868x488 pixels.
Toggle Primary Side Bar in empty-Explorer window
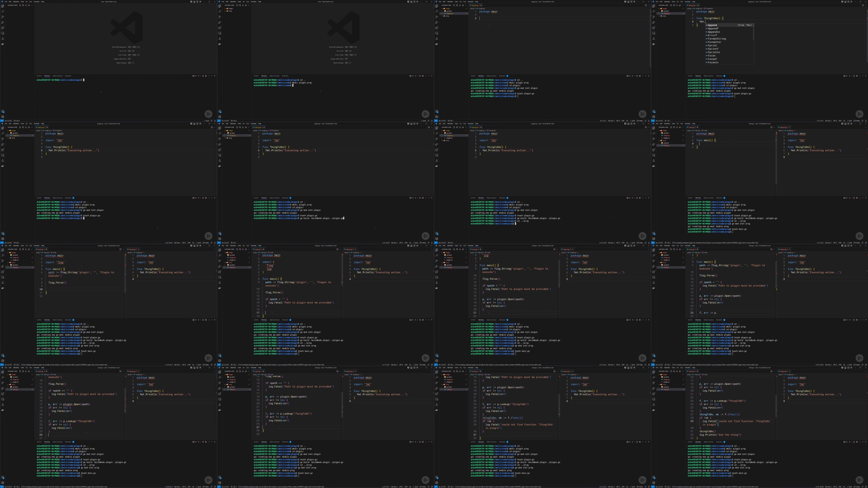192,2
